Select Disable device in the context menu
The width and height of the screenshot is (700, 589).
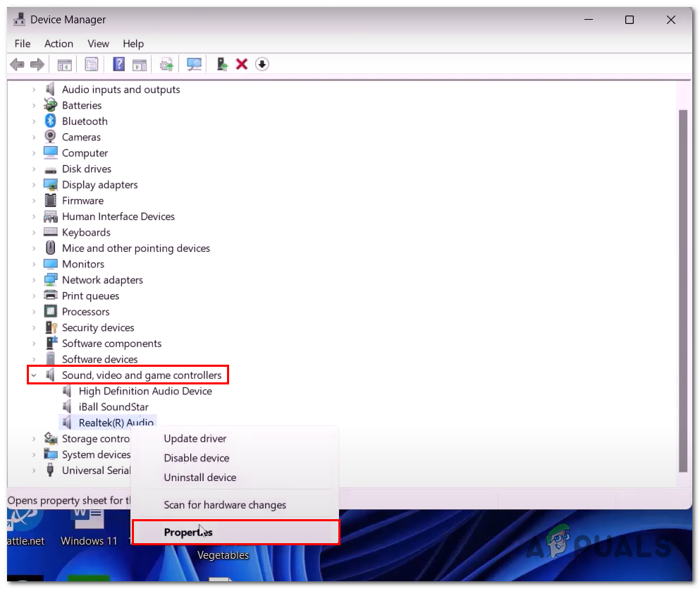(197, 458)
